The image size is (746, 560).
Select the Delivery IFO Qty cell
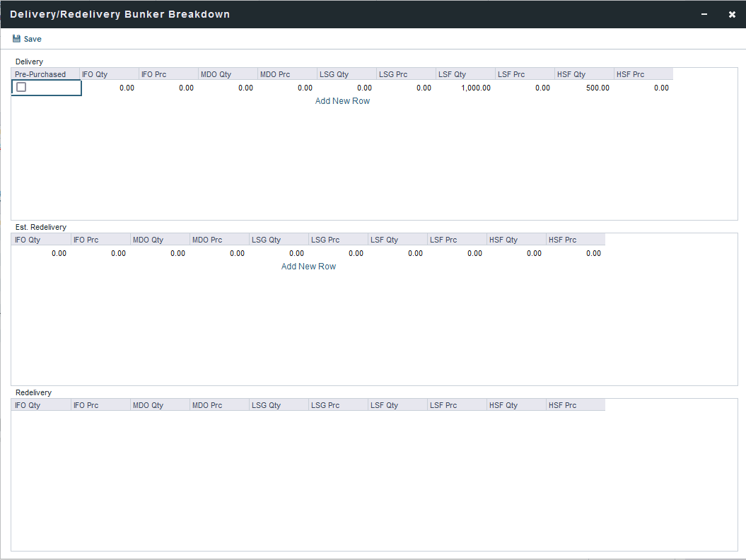(x=110, y=88)
